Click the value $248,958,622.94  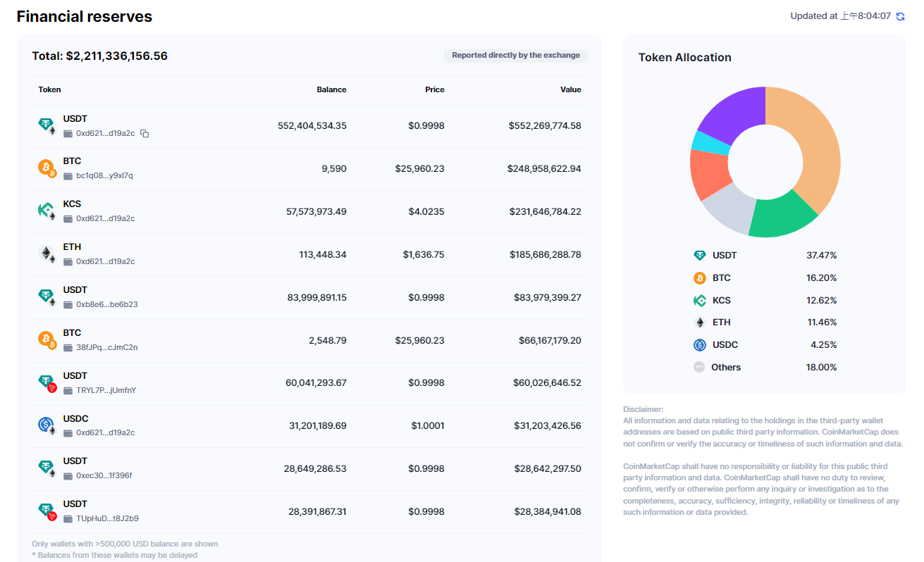544,169
